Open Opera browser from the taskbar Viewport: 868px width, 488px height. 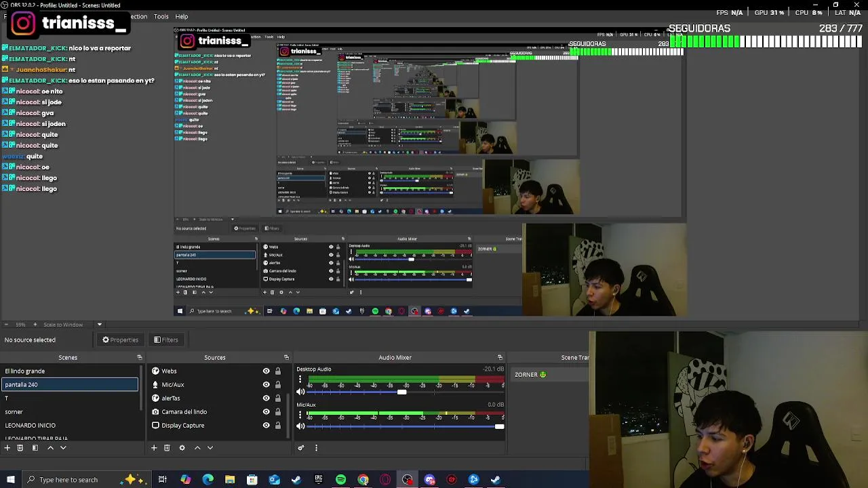pyautogui.click(x=385, y=480)
